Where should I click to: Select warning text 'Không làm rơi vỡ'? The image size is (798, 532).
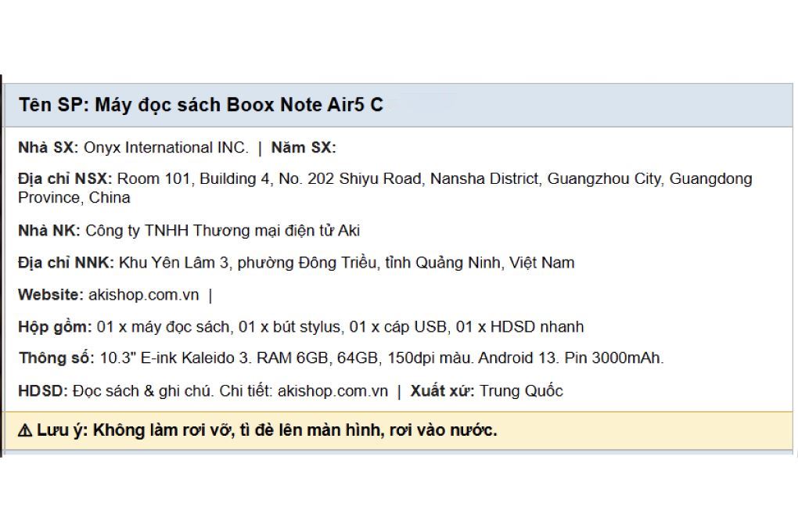[x=163, y=431]
